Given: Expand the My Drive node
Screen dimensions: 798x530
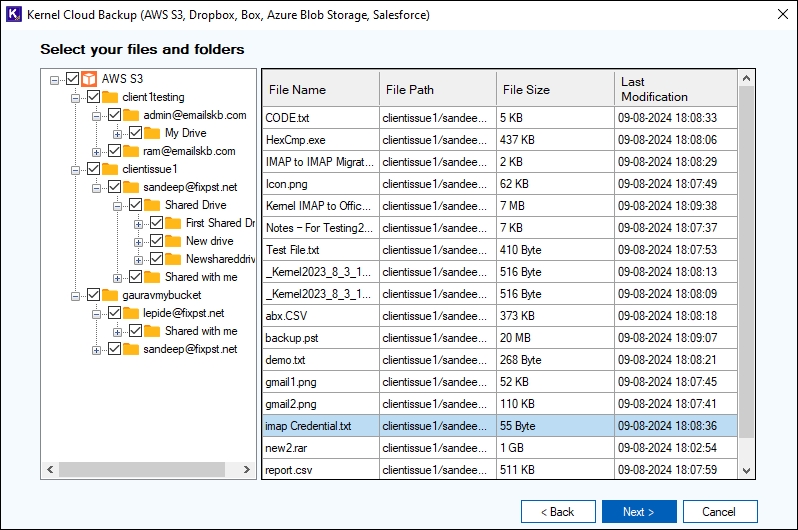Looking at the screenshot, I should pos(117,134).
